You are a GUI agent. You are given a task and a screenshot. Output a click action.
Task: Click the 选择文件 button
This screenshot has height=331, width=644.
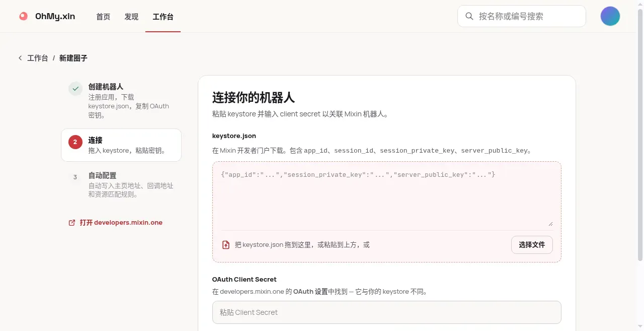pos(532,245)
